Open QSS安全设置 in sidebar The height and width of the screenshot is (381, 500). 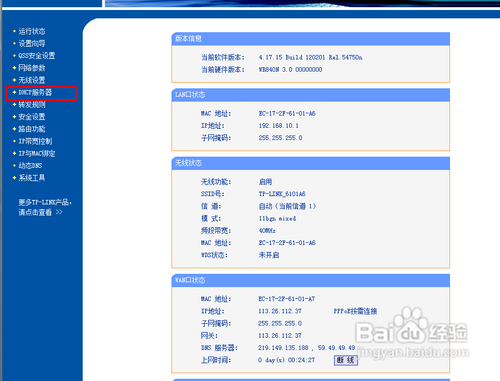coord(37,56)
